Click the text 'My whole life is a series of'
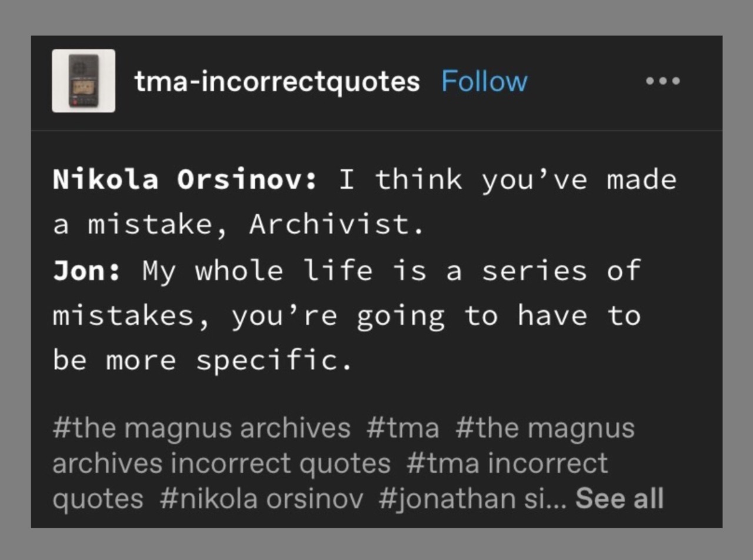 coord(391,271)
